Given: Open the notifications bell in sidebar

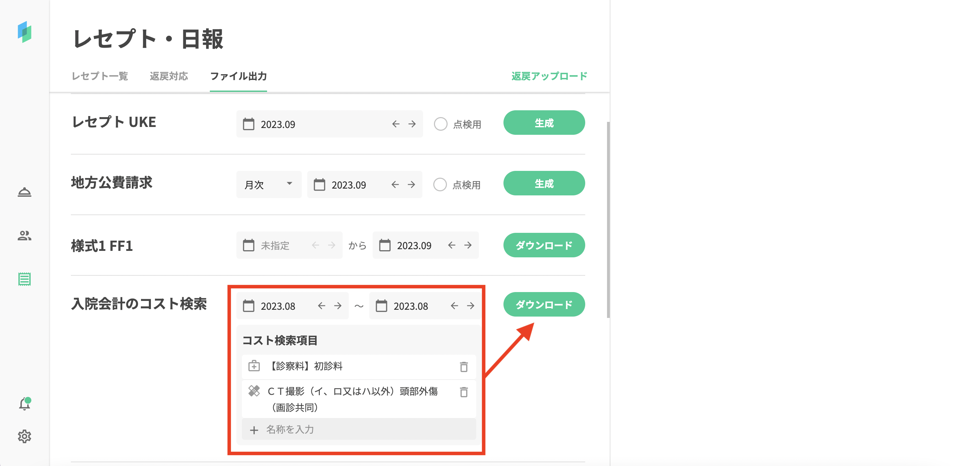Looking at the screenshot, I should (x=24, y=404).
